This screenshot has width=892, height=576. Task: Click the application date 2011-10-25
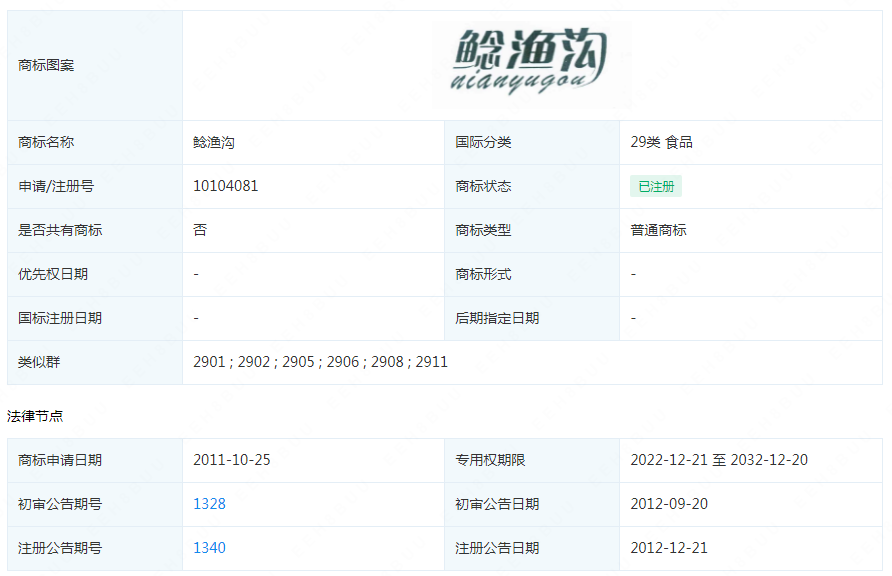[x=232, y=460]
